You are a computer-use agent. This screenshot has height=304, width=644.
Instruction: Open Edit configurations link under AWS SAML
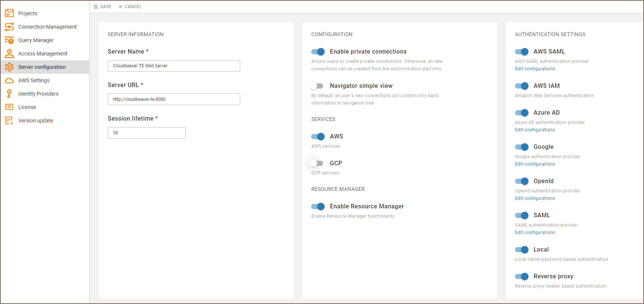(x=535, y=69)
